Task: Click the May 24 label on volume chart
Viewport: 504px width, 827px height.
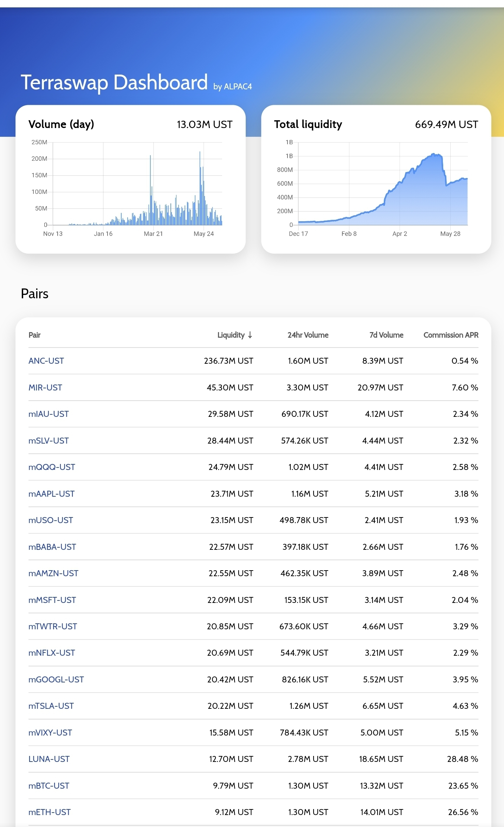Action: (x=203, y=234)
